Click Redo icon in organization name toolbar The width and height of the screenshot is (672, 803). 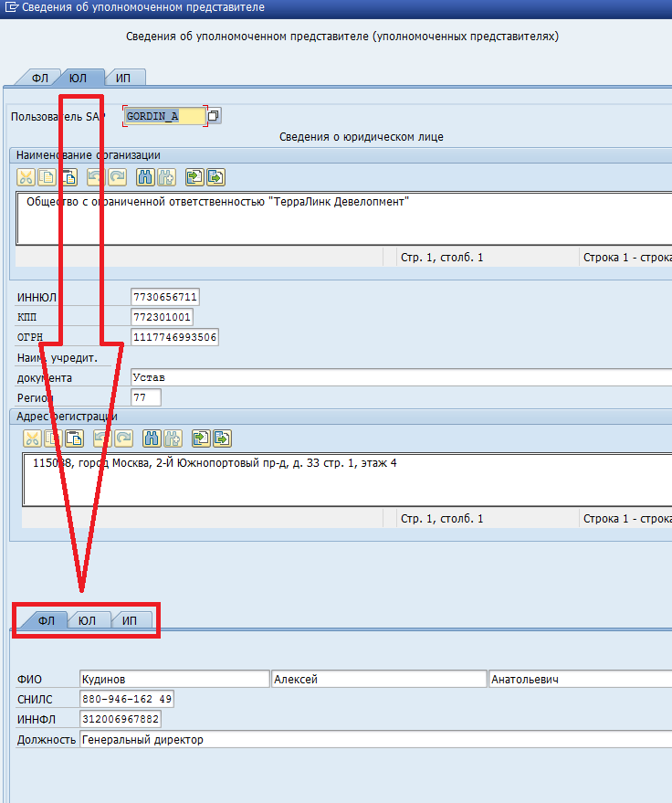coord(117,177)
